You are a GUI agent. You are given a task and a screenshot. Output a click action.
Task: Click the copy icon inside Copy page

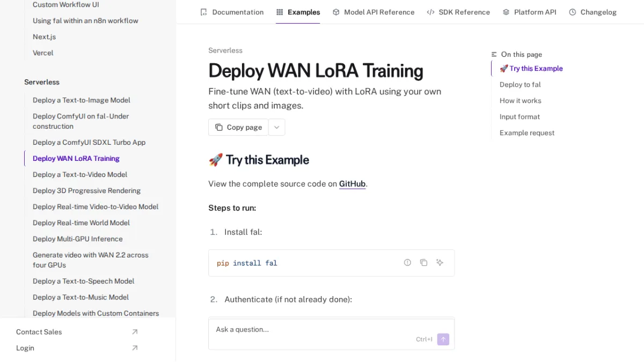click(219, 127)
